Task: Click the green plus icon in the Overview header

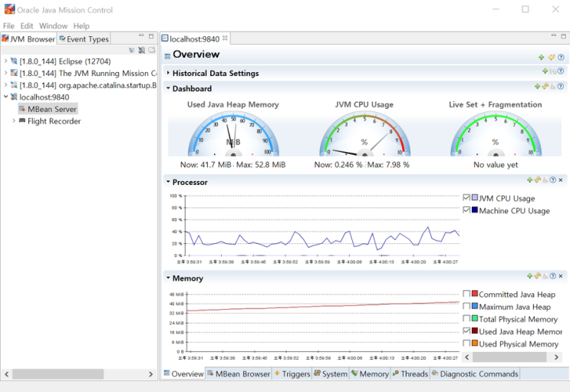Action: pos(542,58)
